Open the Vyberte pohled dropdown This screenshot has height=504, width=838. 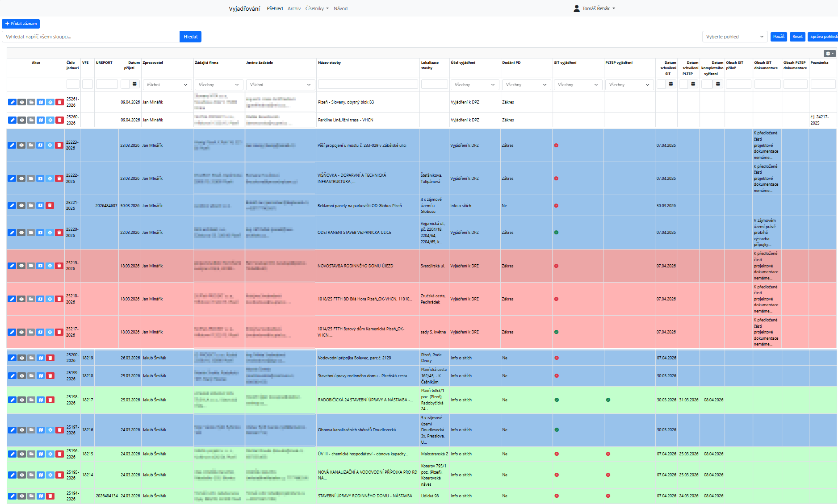click(x=735, y=37)
